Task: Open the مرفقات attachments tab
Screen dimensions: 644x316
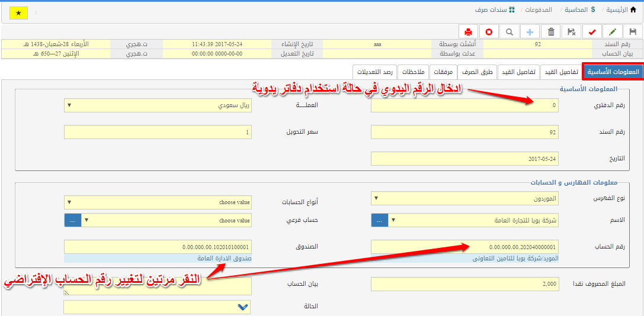Action: pos(443,72)
